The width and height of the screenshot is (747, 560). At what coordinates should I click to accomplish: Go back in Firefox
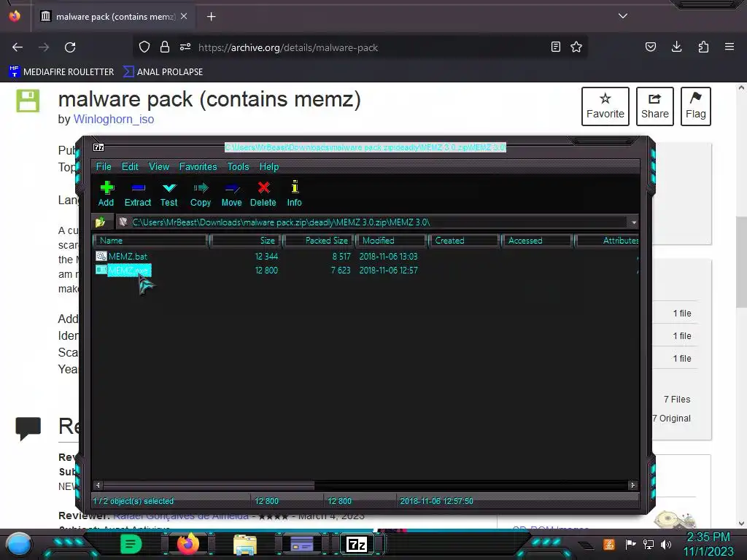pyautogui.click(x=18, y=47)
